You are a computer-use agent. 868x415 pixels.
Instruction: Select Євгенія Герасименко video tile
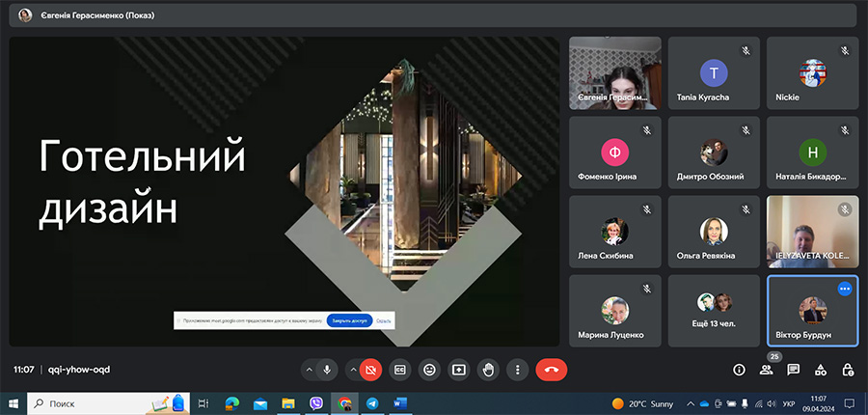615,72
